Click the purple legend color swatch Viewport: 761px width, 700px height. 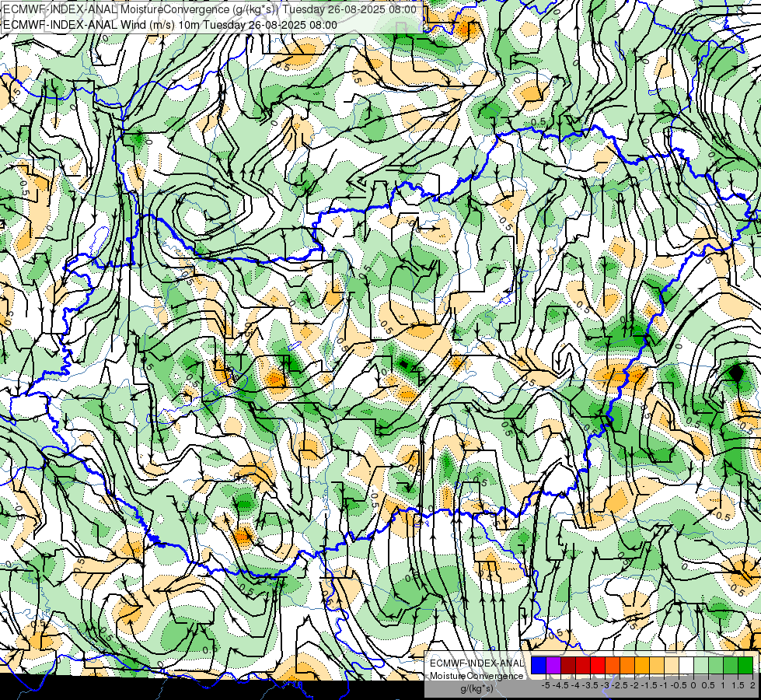[553, 665]
